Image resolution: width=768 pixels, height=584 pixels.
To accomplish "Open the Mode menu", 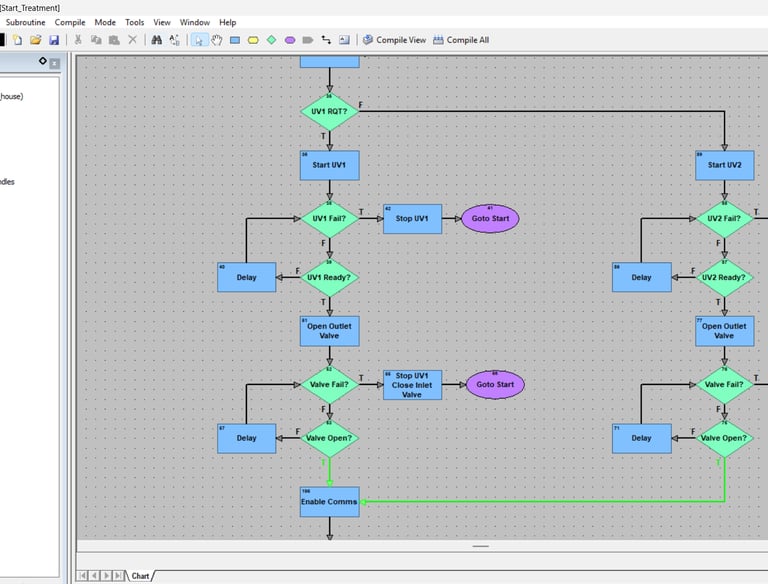I will [105, 23].
